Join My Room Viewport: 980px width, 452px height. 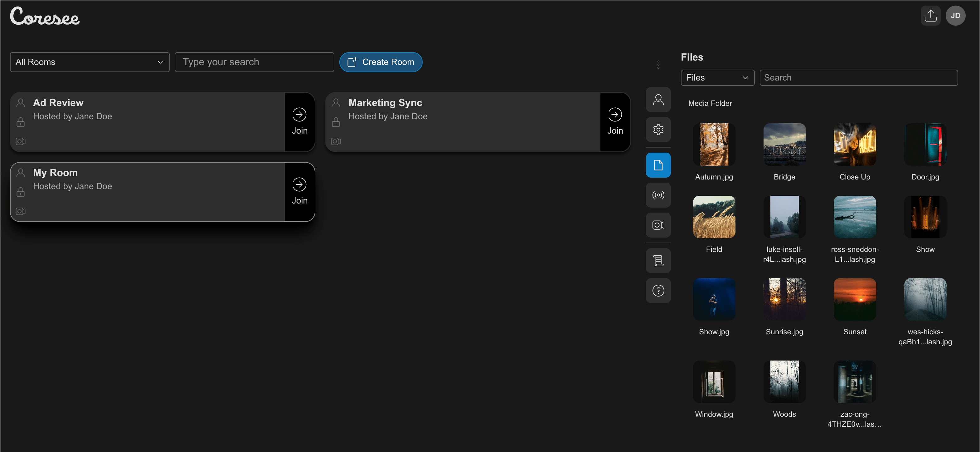(299, 192)
